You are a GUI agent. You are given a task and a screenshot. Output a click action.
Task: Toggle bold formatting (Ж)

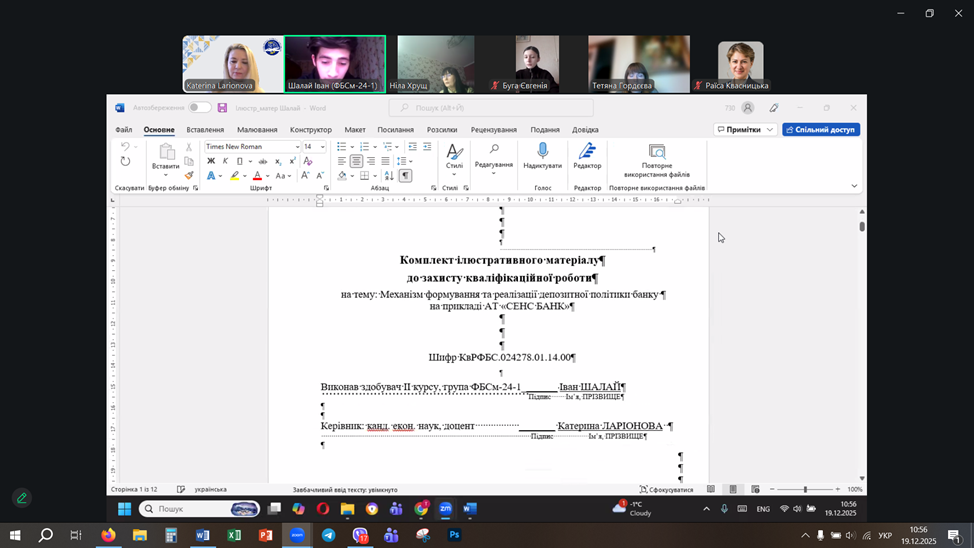tap(211, 161)
